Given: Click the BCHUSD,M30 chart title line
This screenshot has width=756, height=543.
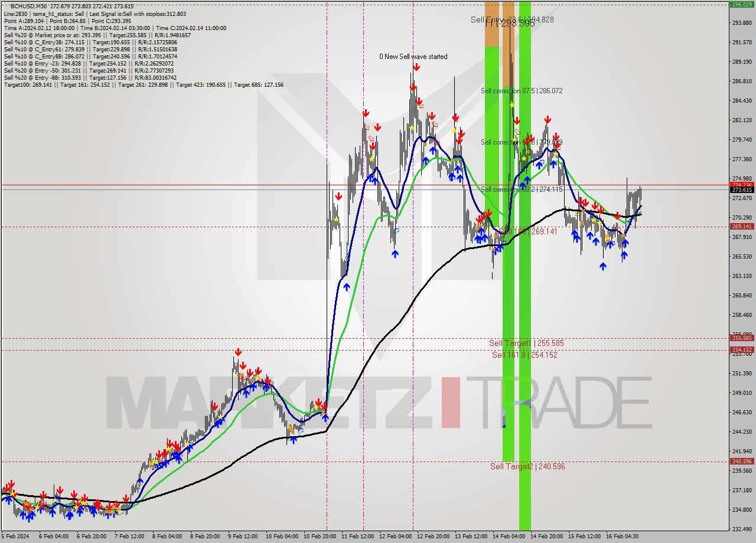Looking at the screenshot, I should (71, 6).
